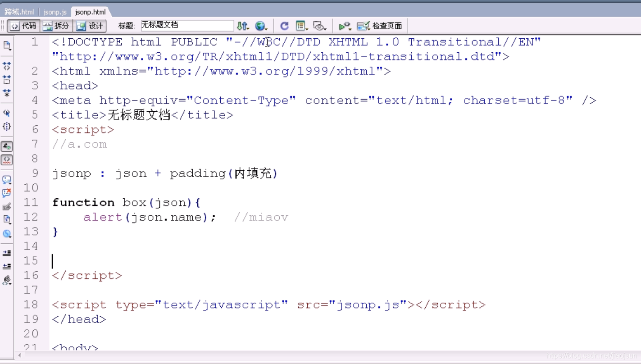This screenshot has height=364, width=641.
Task: Open the View Options menu icon
Action: (x=301, y=26)
